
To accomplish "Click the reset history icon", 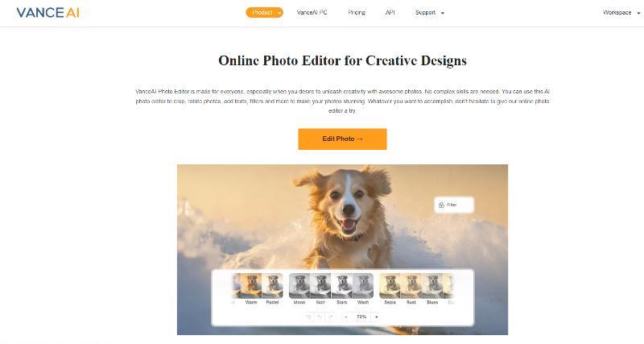I will [x=309, y=317].
